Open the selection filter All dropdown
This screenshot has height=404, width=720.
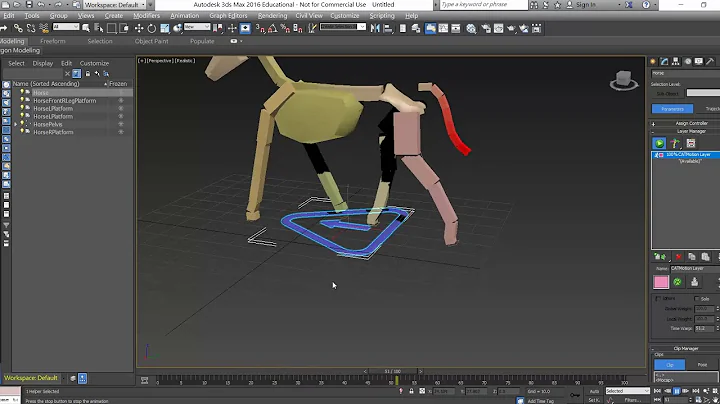(x=66, y=27)
